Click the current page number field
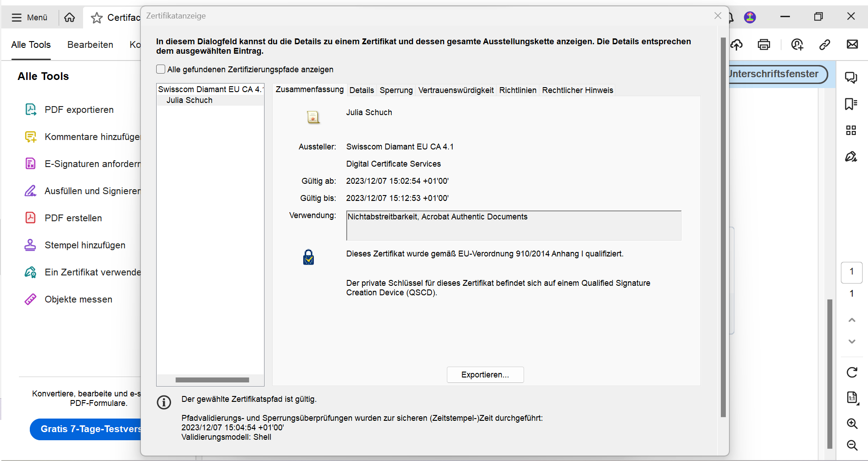868x461 pixels. (851, 272)
